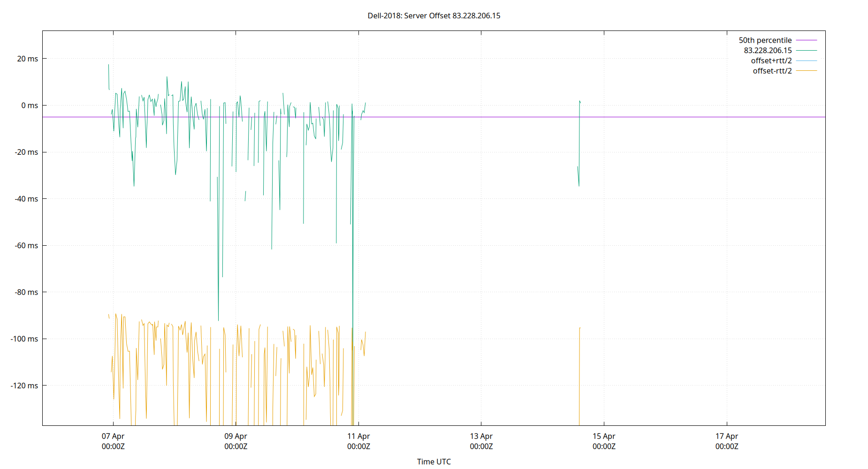Click the '07 Apr' x-axis date label

[113, 436]
